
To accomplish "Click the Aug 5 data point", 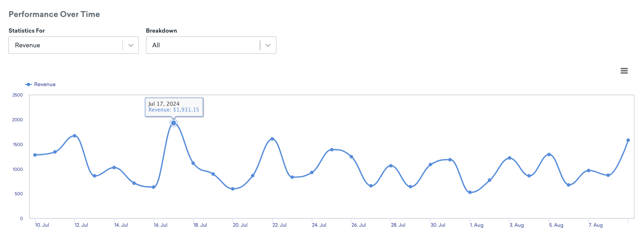I will click(549, 155).
